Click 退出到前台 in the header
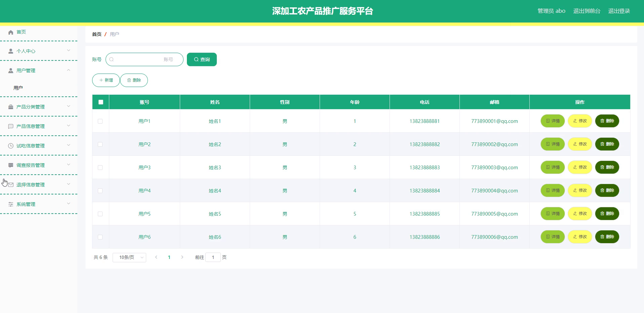Screen dimensions: 644x313 587,11
